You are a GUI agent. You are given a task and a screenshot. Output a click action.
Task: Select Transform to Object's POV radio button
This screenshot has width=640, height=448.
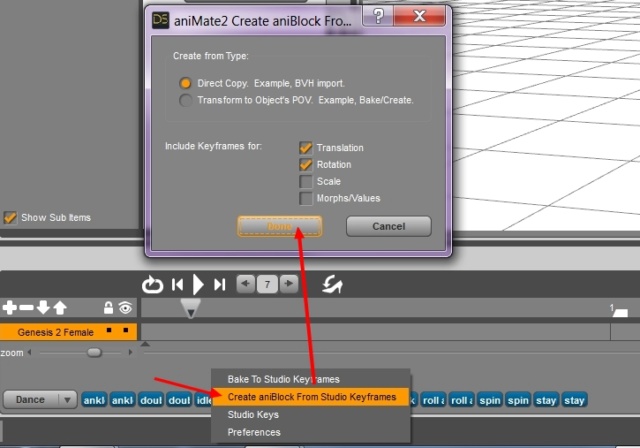coord(185,100)
